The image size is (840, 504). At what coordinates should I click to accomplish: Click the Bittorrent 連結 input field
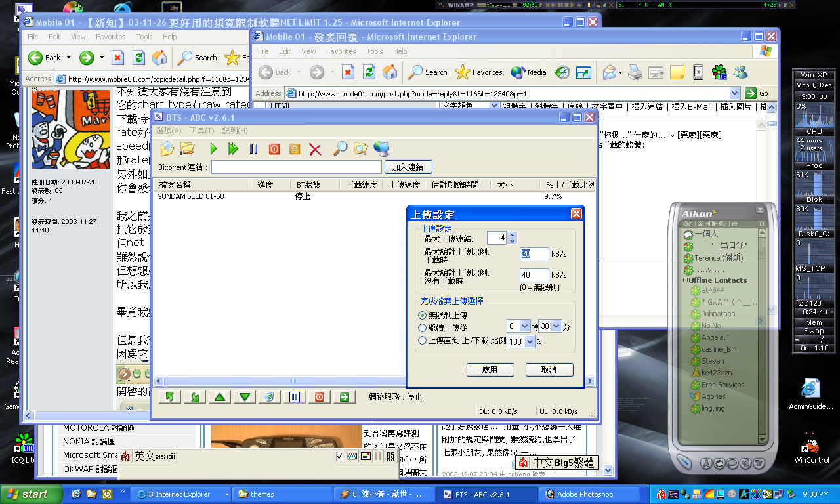296,167
